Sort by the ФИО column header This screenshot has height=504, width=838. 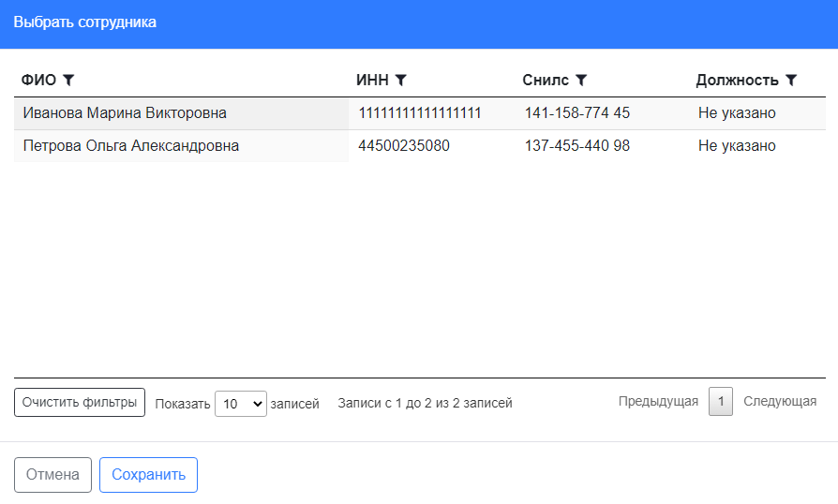tap(38, 81)
